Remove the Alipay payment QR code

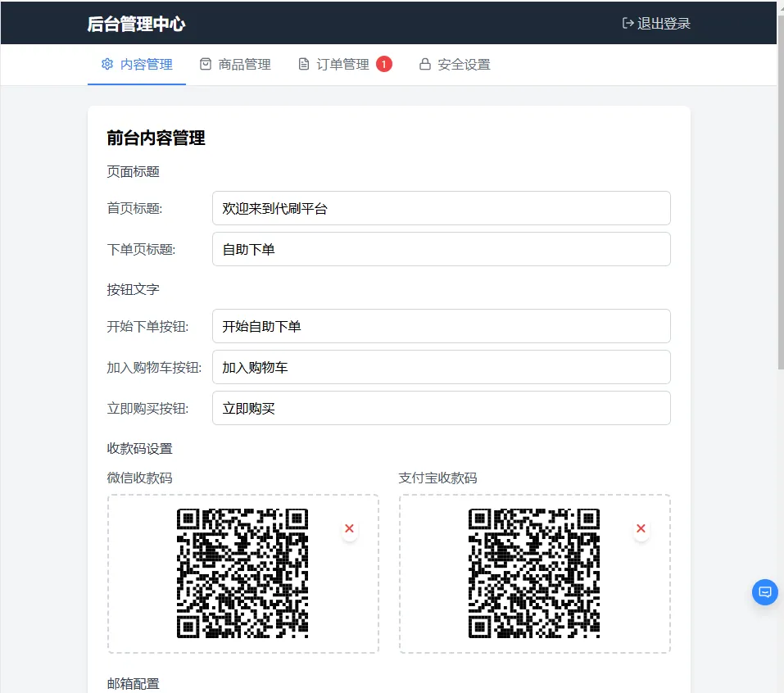pyautogui.click(x=641, y=529)
